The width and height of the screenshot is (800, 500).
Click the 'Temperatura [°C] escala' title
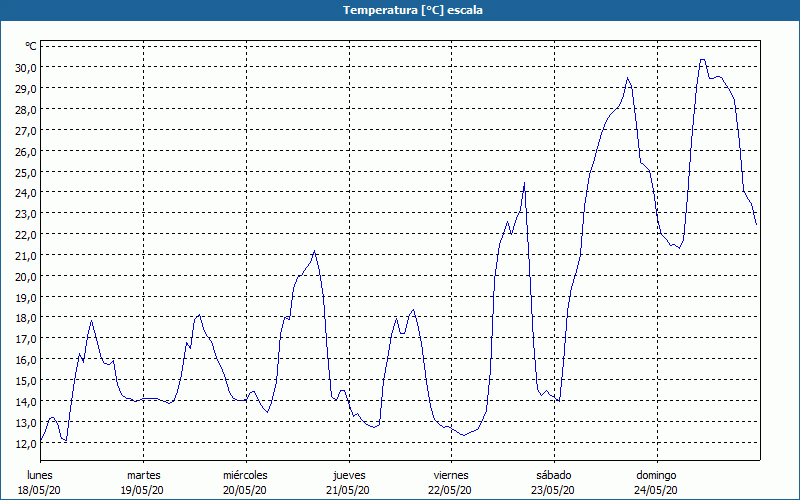pyautogui.click(x=413, y=10)
